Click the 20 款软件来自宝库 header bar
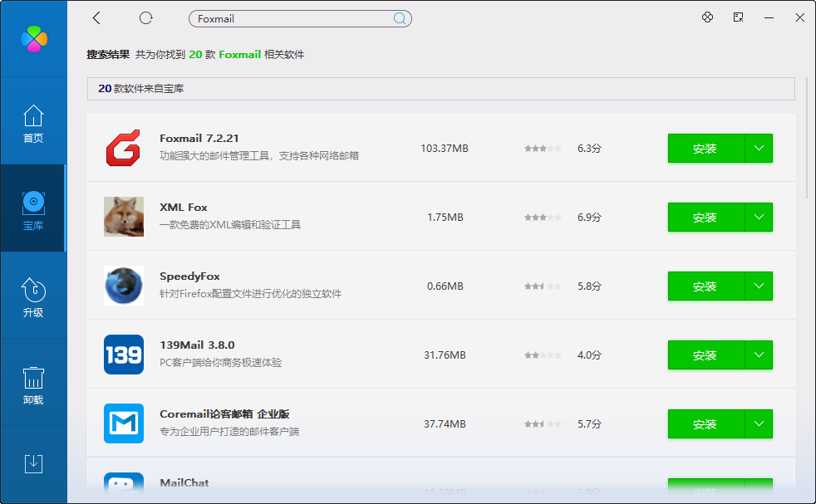This screenshot has height=504, width=816. 440,88
